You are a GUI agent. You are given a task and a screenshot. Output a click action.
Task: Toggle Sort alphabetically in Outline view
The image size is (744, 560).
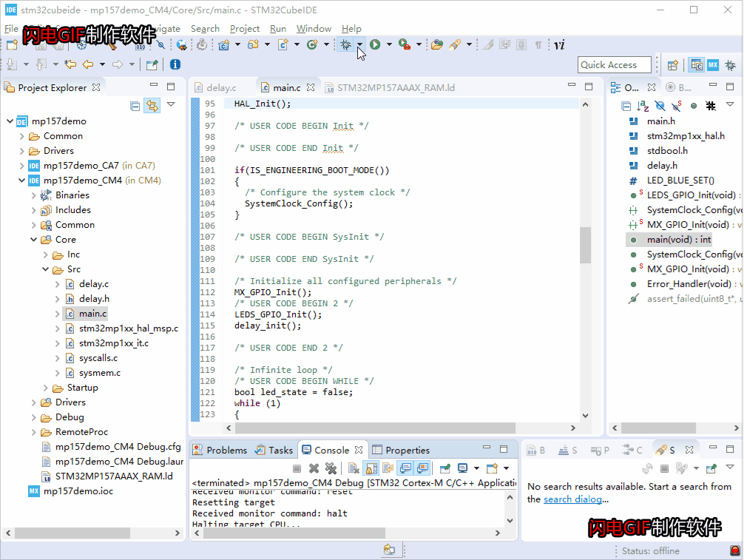(643, 106)
